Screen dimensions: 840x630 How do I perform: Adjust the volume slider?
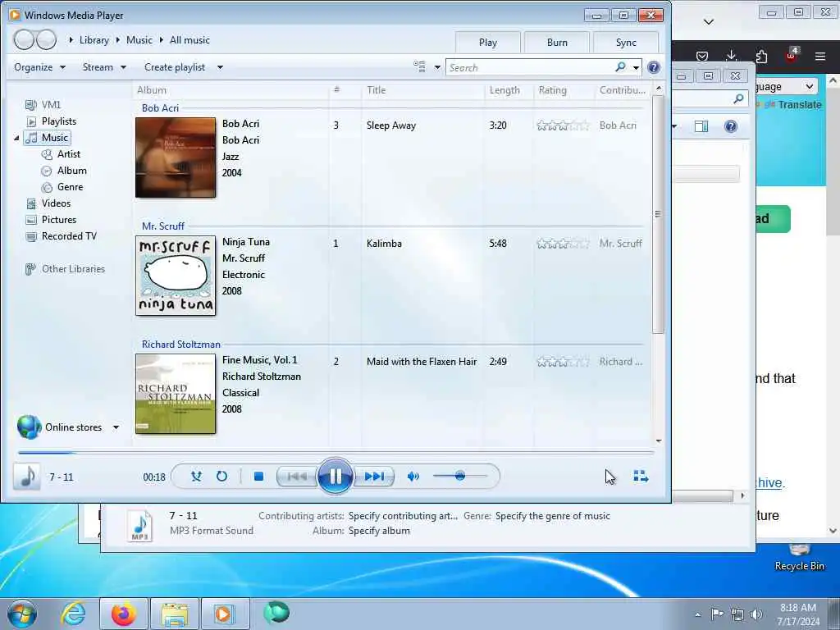(x=460, y=476)
